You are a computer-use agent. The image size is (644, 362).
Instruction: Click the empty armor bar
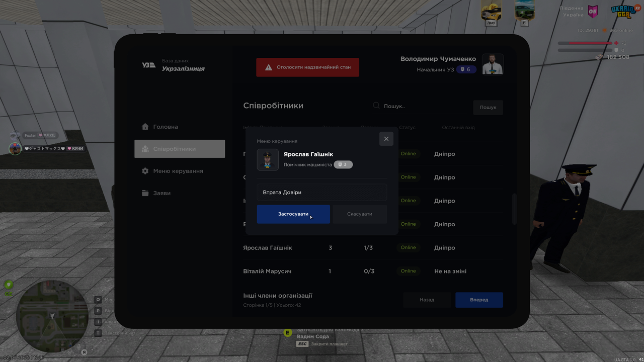pyautogui.click(x=585, y=50)
